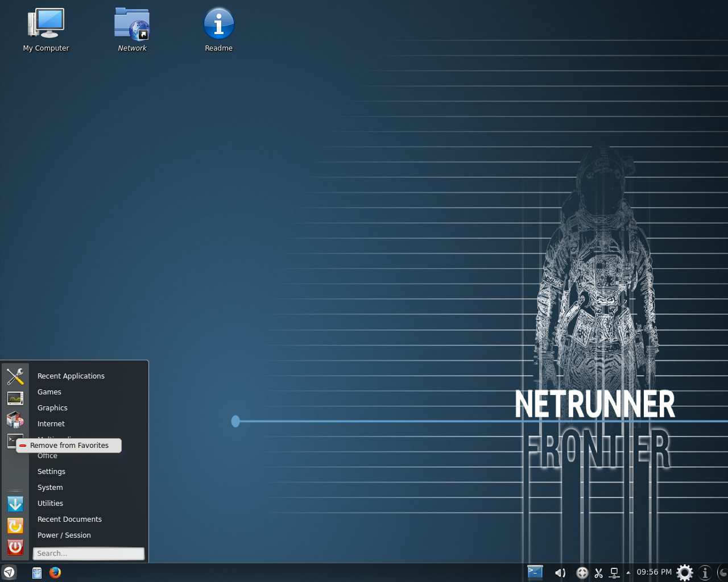Open My Computer desktop icon
The height and width of the screenshot is (582, 728).
(46, 31)
